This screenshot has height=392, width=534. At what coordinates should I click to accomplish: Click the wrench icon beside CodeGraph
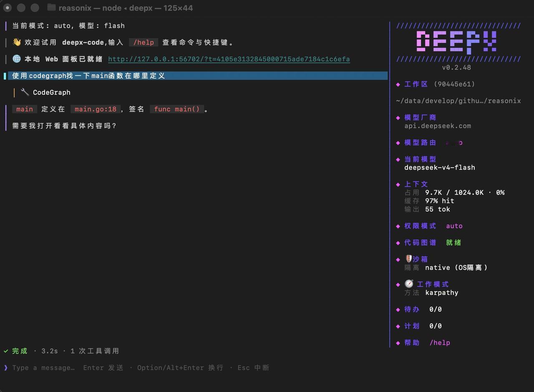point(25,92)
